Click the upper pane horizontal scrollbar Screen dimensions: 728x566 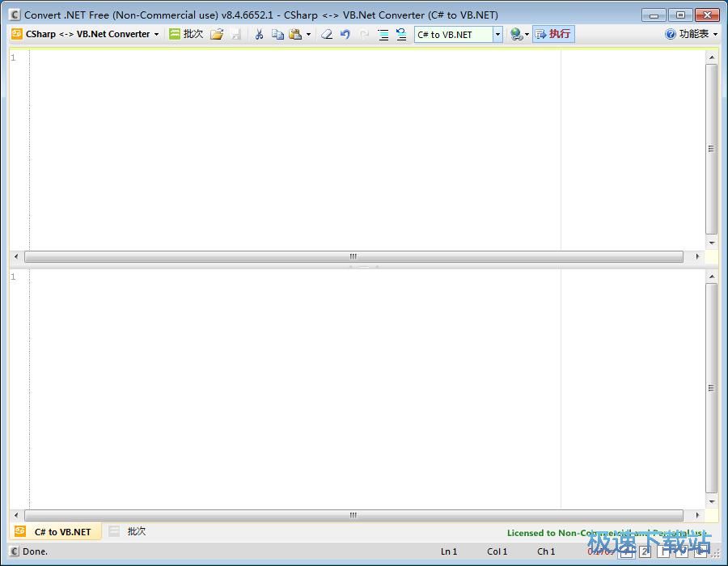353,256
